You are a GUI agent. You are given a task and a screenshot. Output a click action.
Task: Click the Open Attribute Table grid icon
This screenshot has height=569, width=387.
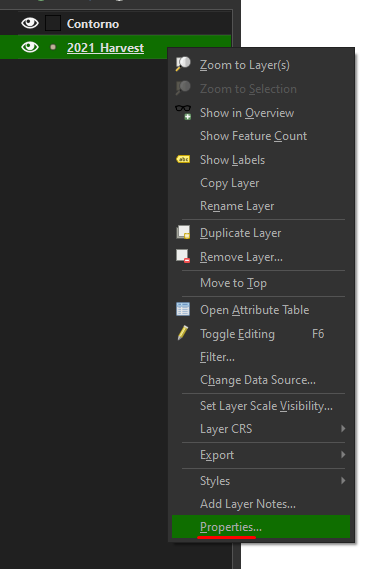coord(183,309)
